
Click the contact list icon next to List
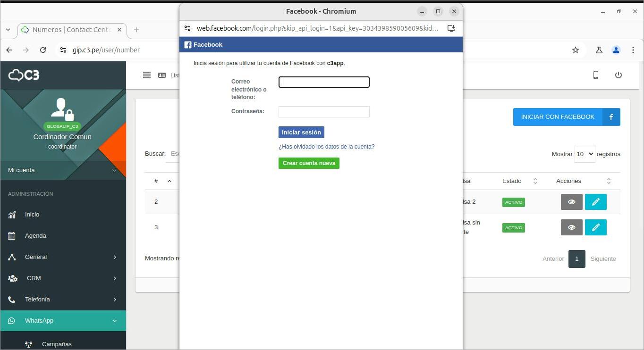(x=161, y=75)
